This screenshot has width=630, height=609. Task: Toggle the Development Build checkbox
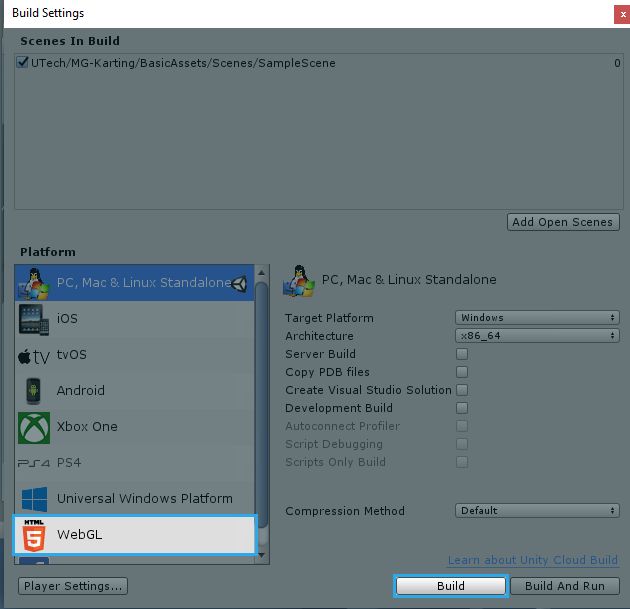click(462, 408)
